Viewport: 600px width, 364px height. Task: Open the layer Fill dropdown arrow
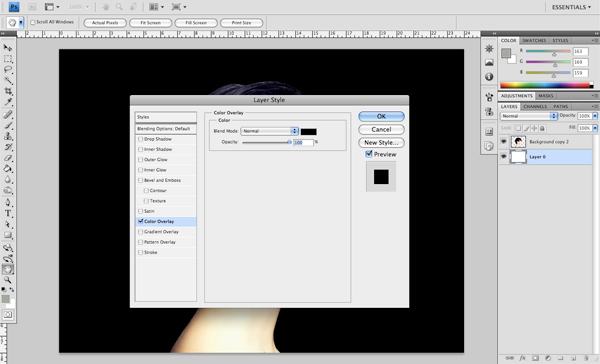point(595,128)
